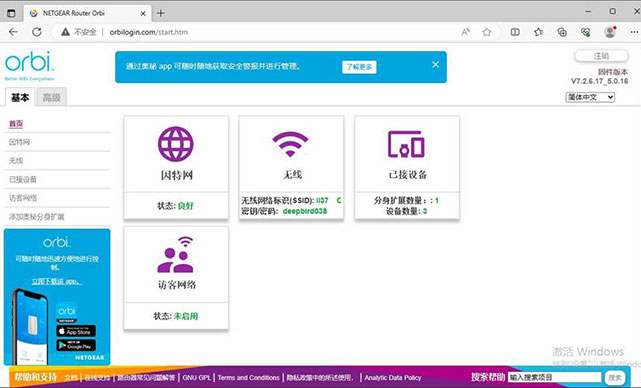The image size is (641, 388).
Task: Click the password value deepbird038
Action: click(305, 211)
